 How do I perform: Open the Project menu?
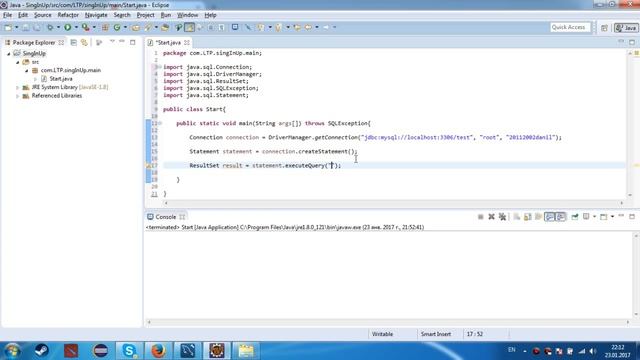coord(146,15)
